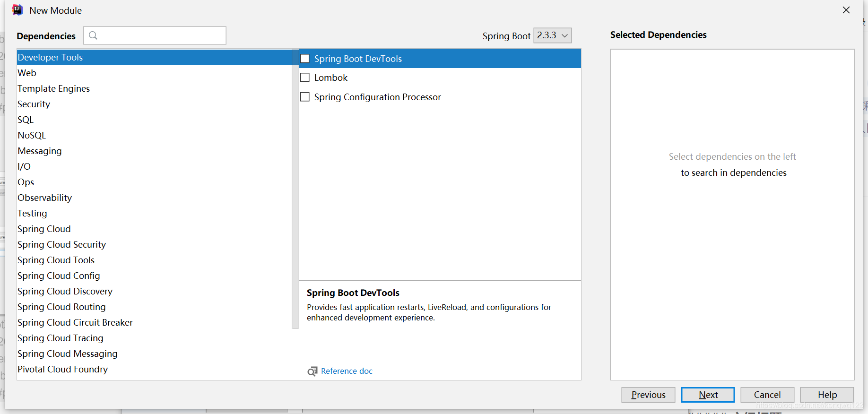Screen dimensions: 868x414
Task: Select Spring Cloud Discovery category
Action: (154, 291)
